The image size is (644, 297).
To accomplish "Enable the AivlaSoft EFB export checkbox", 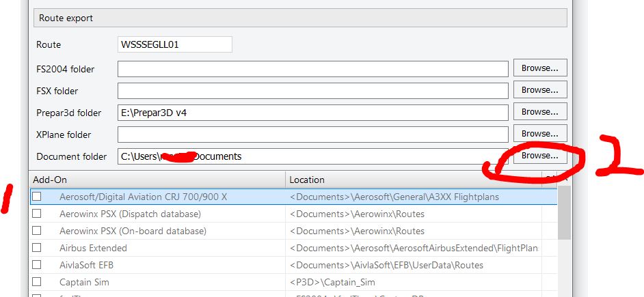I will (x=37, y=265).
